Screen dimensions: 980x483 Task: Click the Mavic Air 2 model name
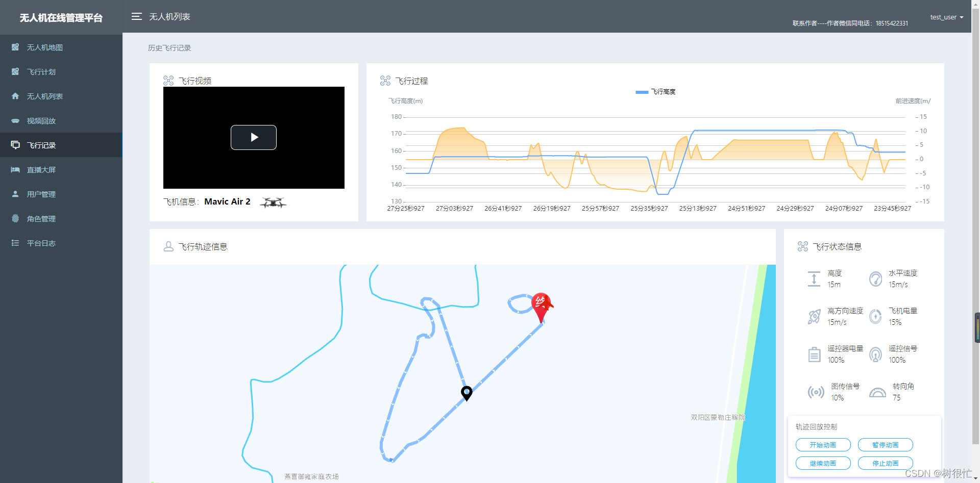click(x=227, y=201)
